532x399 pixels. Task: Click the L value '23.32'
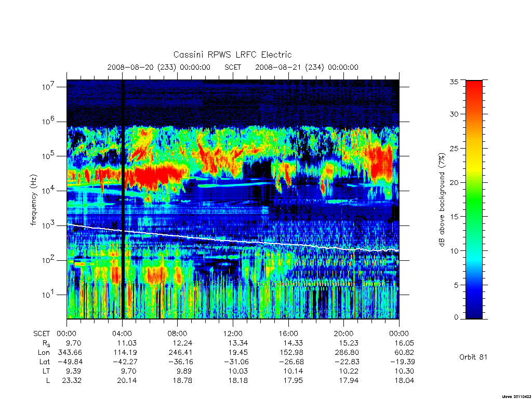(x=72, y=381)
